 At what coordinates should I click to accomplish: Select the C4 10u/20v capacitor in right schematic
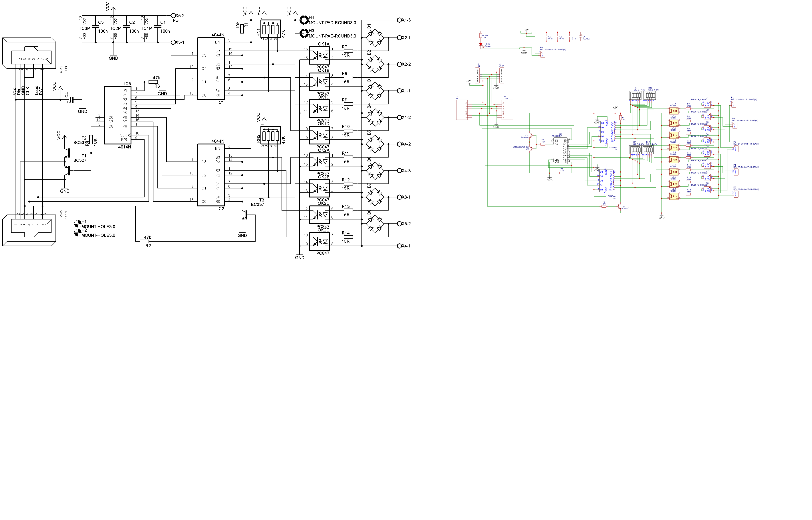click(581, 36)
